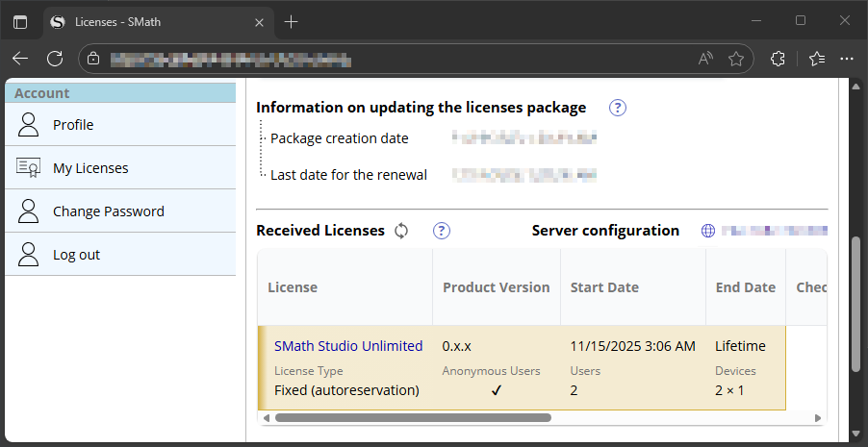The width and height of the screenshot is (868, 447).
Task: Click the Fixed (autoreservation) license type
Action: click(346, 390)
